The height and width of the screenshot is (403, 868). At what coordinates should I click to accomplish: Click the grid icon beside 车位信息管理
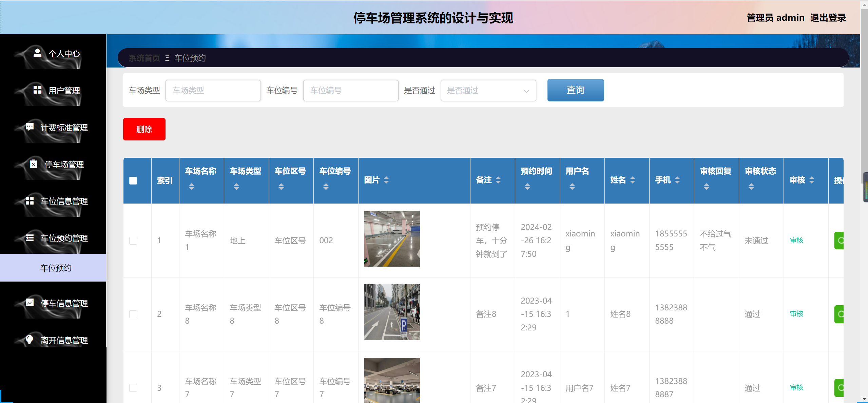click(30, 201)
